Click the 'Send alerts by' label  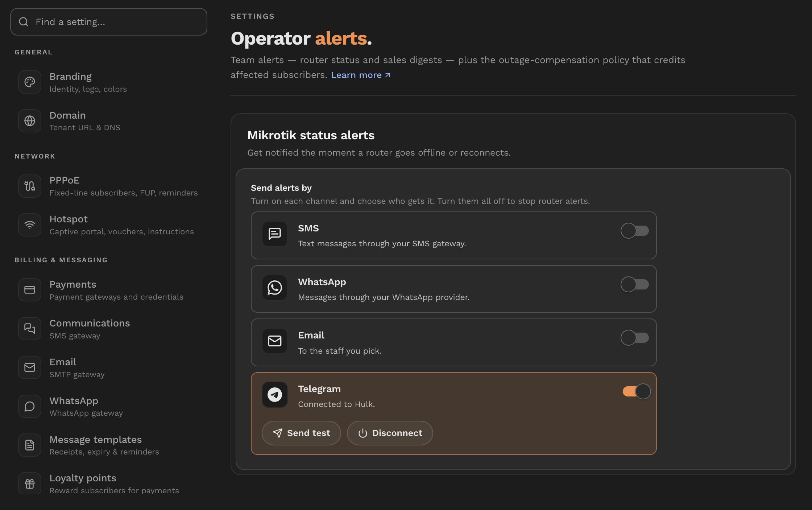tap(281, 188)
